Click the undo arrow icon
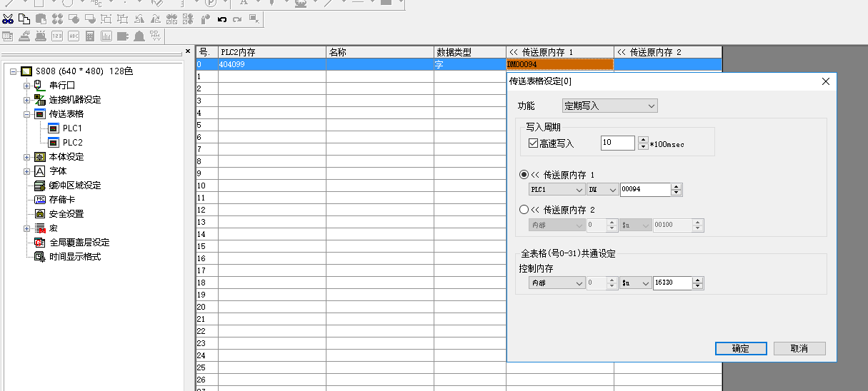The width and height of the screenshot is (868, 391). [x=221, y=19]
